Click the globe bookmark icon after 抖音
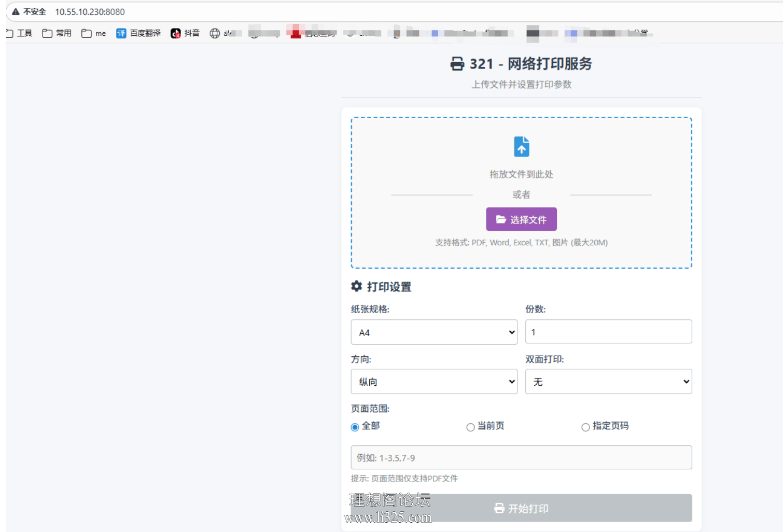This screenshot has height=532, width=783. (215, 33)
